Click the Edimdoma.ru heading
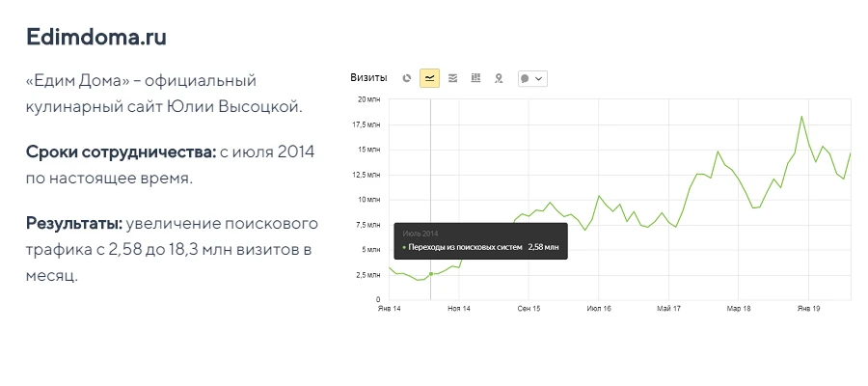This screenshot has width=868, height=386. point(96,37)
